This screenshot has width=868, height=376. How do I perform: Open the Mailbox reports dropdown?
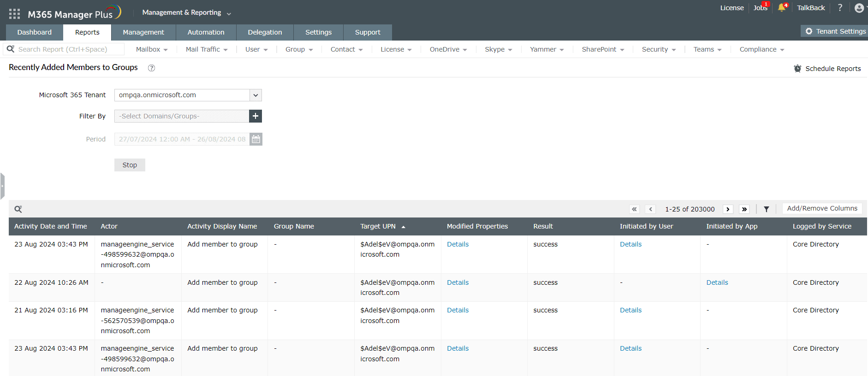pyautogui.click(x=152, y=49)
